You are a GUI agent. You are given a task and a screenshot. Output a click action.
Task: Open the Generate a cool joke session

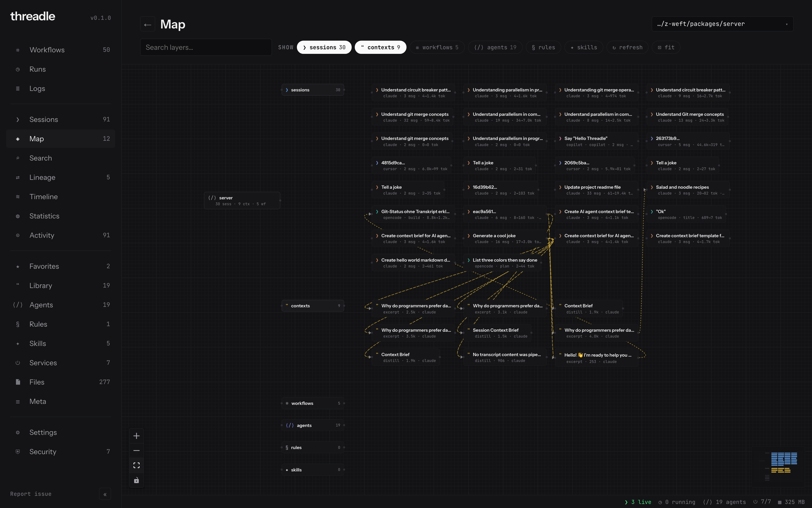pos(505,239)
